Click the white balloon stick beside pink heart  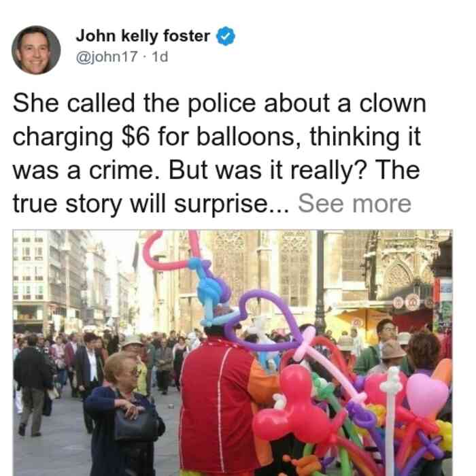pos(391,420)
